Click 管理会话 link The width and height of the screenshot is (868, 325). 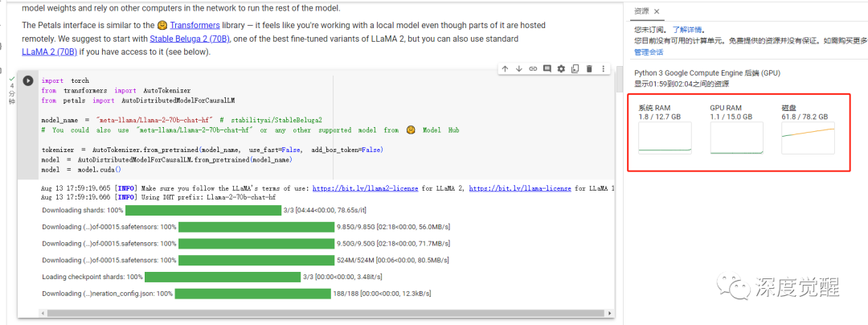[x=649, y=52]
